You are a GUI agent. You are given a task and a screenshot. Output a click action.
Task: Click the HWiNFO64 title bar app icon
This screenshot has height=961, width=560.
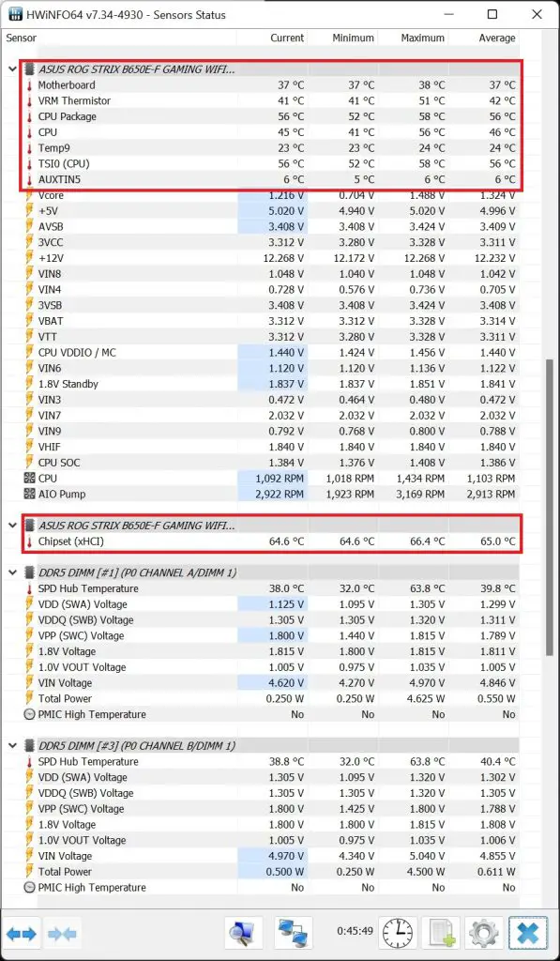click(x=15, y=14)
